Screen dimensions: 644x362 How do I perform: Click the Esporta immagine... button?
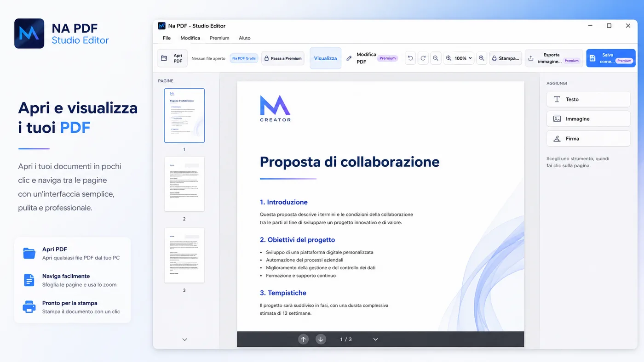coord(554,58)
